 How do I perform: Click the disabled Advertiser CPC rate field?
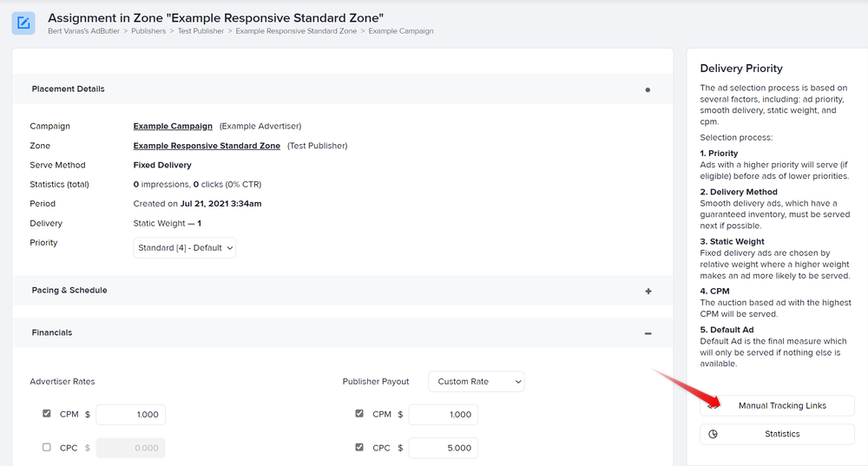point(131,448)
